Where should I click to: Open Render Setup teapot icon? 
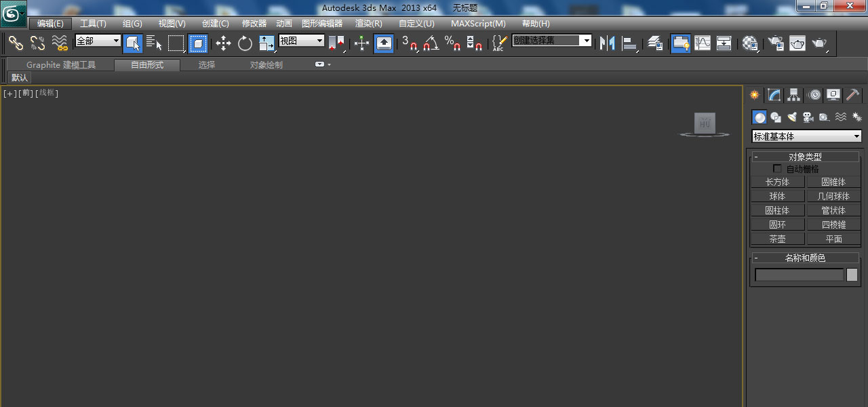774,43
